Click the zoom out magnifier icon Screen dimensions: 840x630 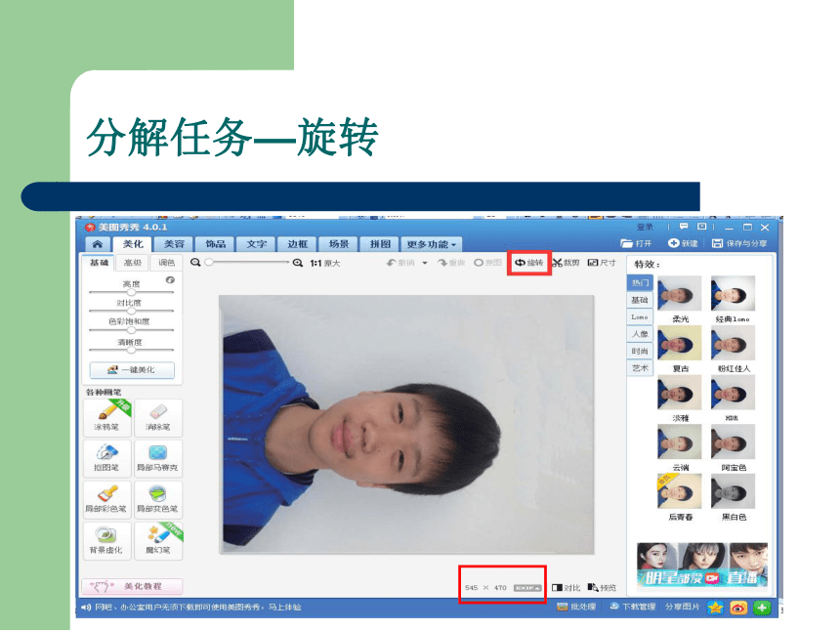[195, 263]
